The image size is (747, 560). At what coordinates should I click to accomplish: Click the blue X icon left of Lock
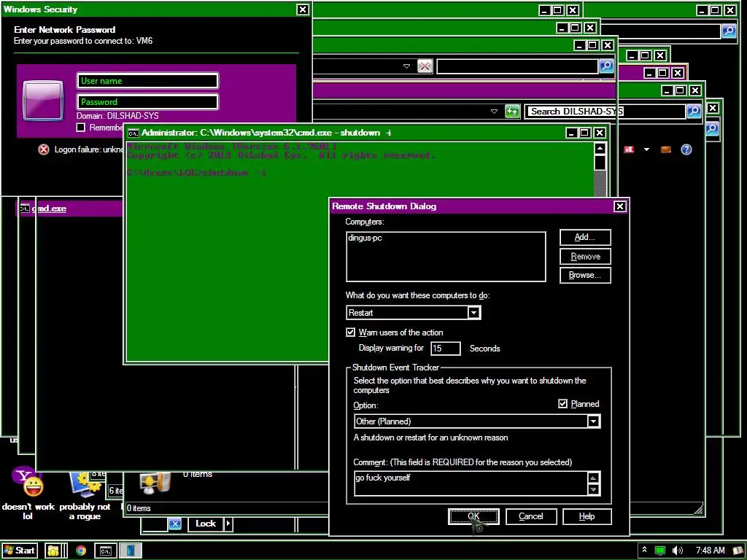(175, 524)
